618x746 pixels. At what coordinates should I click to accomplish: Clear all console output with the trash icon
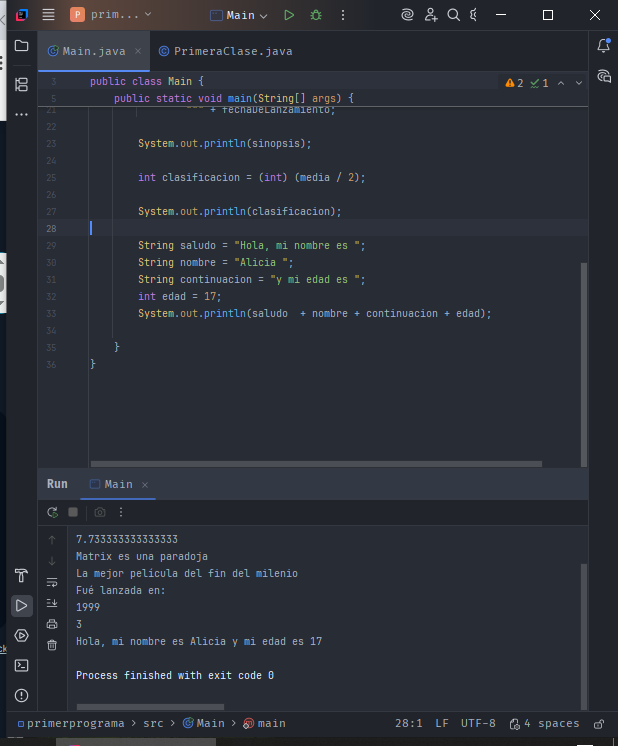click(x=52, y=645)
